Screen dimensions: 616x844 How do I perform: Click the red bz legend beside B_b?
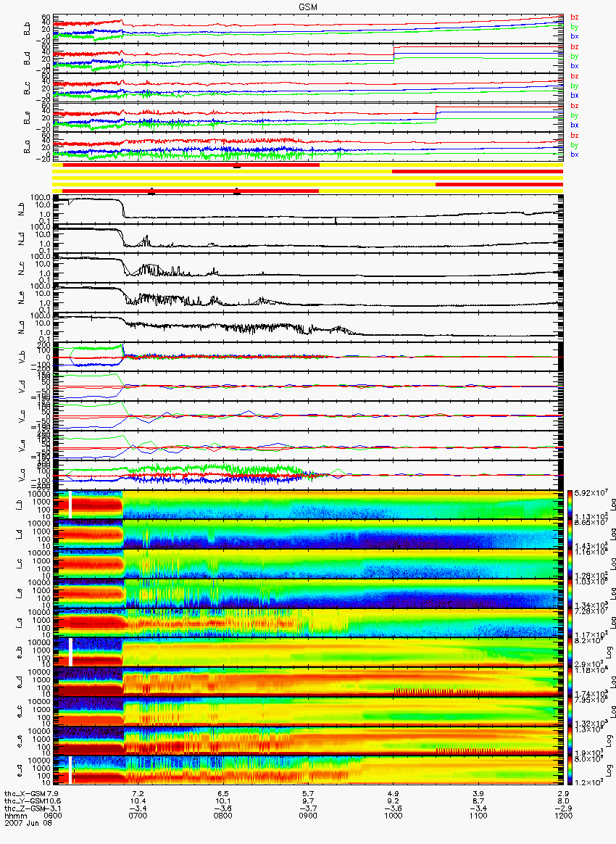575,17
